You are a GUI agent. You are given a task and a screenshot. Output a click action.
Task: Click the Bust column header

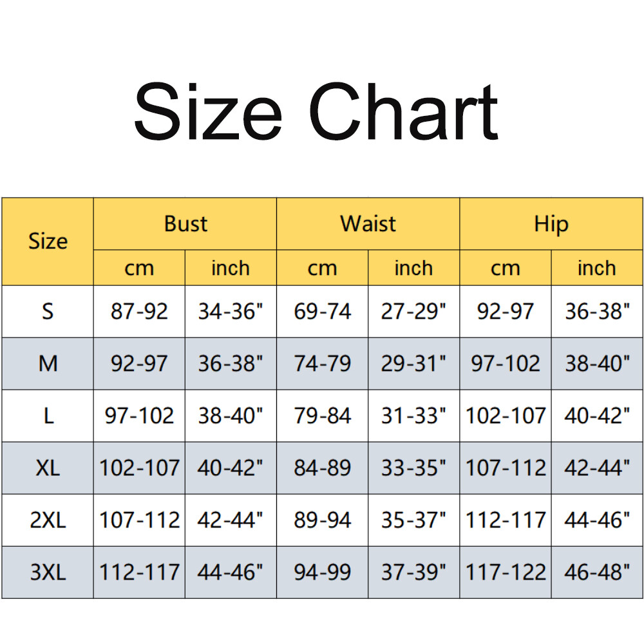coord(185,224)
